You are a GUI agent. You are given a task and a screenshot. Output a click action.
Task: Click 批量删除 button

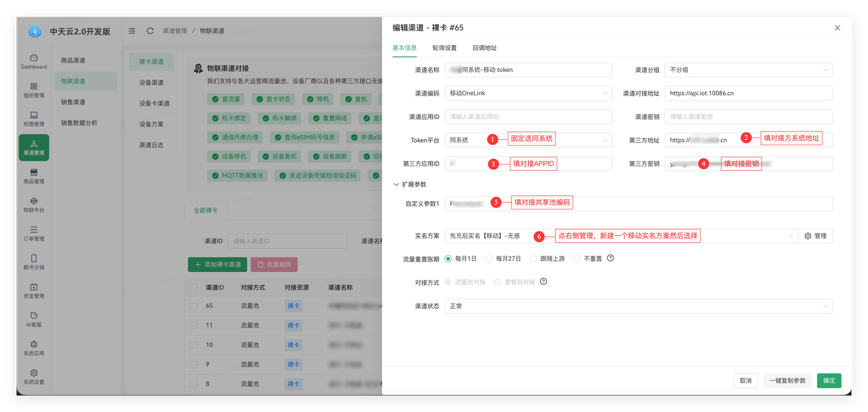[274, 265]
